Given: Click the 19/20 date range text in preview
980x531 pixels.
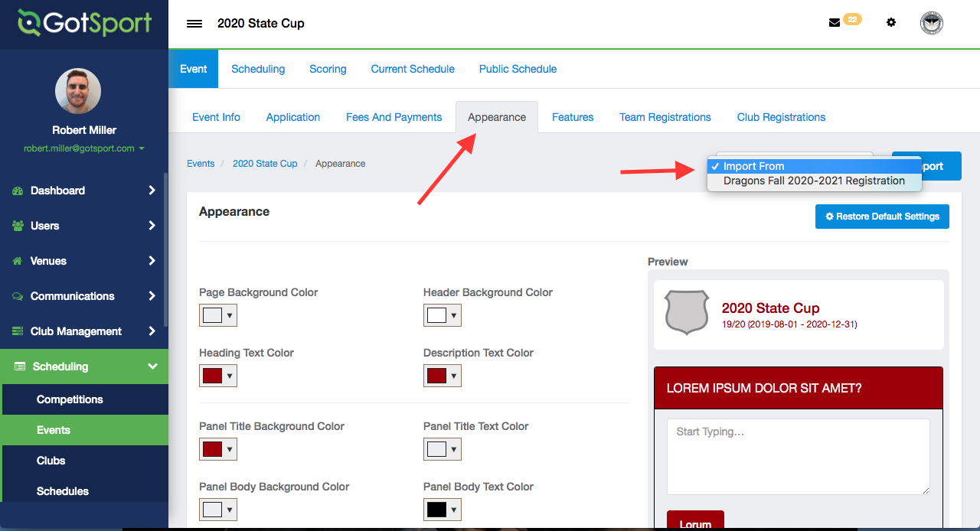Looking at the screenshot, I should point(789,324).
